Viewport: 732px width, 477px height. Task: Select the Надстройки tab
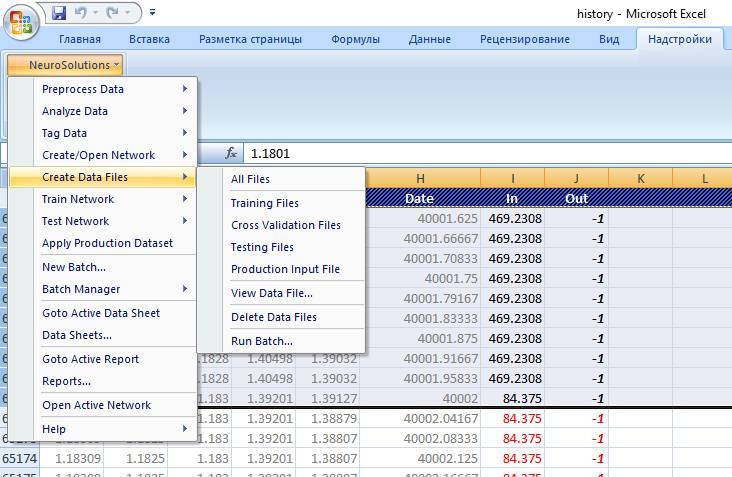pos(680,39)
